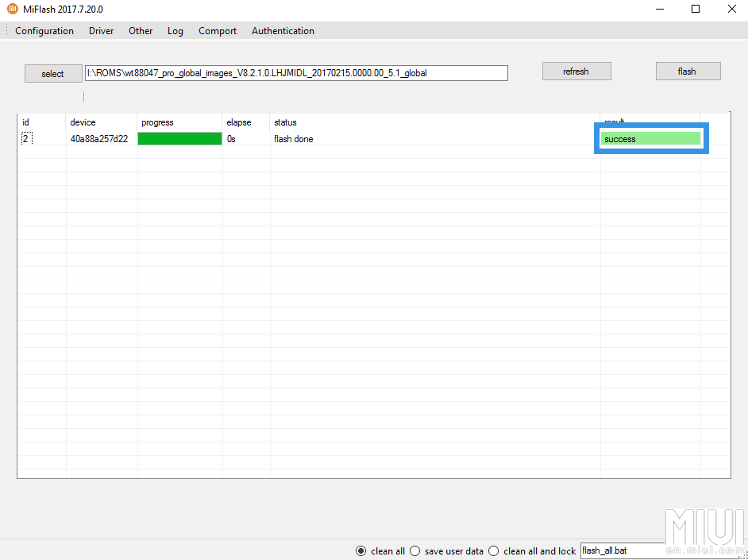
Task: Click the refresh button
Action: pyautogui.click(x=576, y=71)
